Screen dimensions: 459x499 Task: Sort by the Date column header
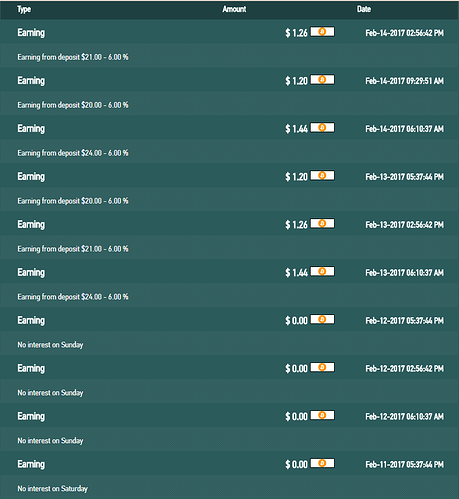[x=364, y=9]
